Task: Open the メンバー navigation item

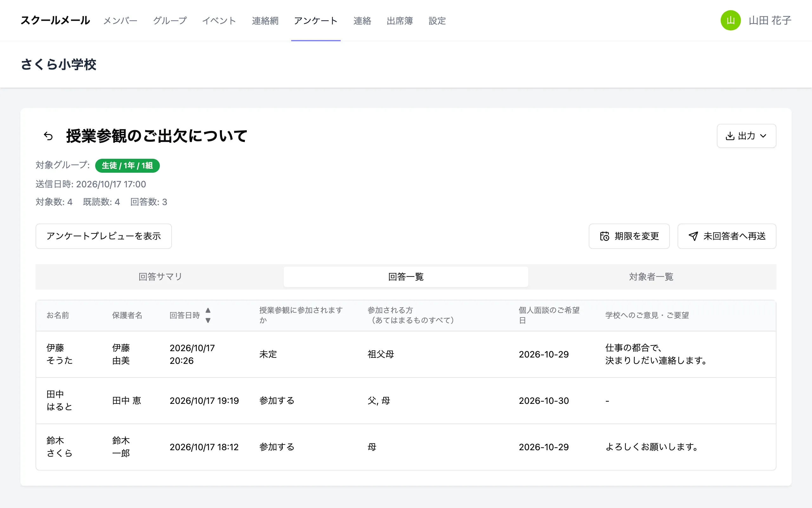Action: click(x=120, y=21)
